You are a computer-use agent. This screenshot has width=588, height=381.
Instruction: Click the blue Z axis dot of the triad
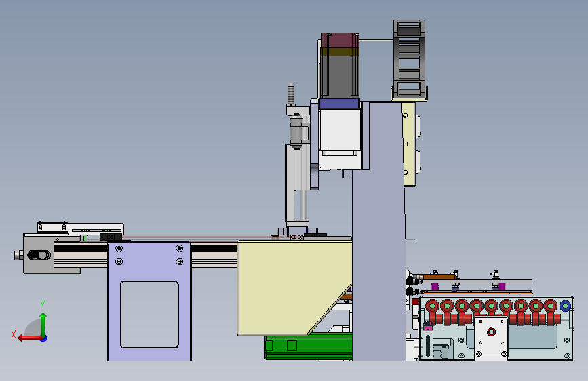coord(44,338)
